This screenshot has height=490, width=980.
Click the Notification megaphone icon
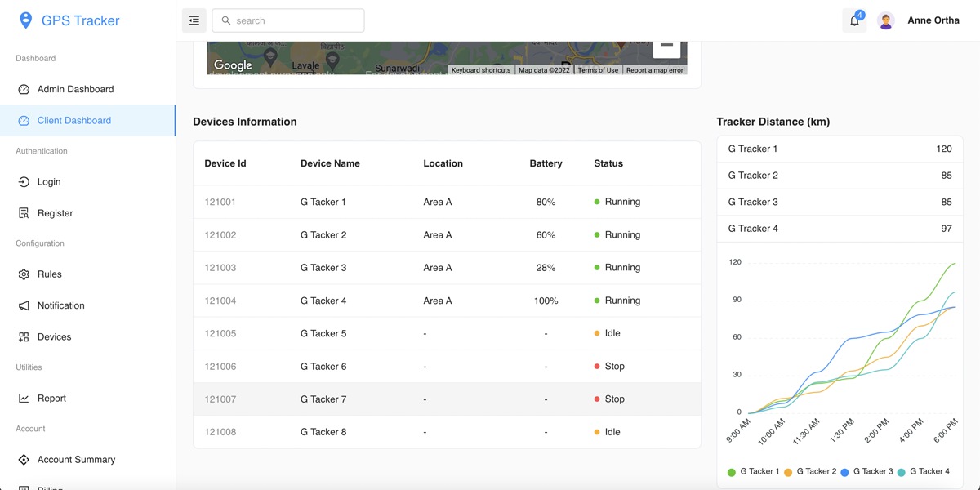click(24, 305)
